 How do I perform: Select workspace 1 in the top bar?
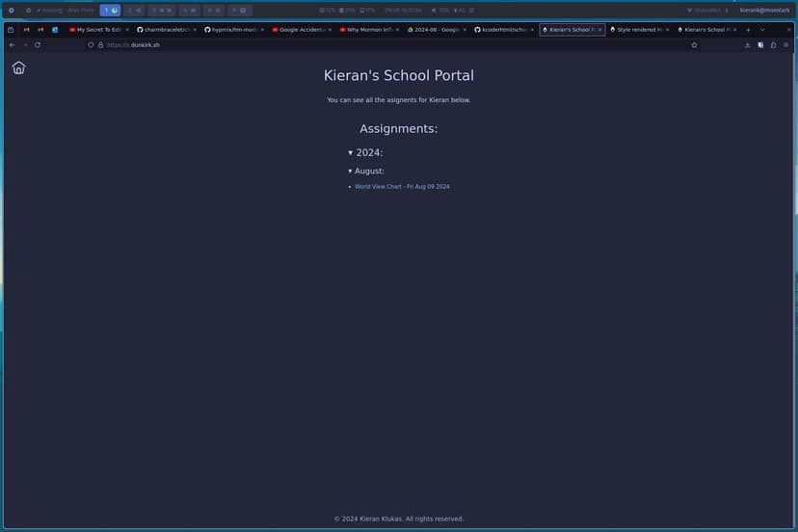pos(110,10)
